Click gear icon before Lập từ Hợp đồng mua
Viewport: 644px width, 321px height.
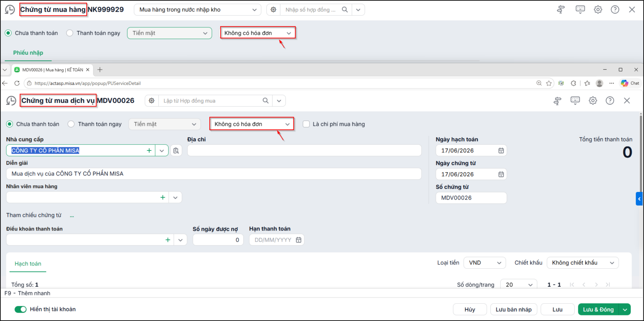tap(151, 101)
